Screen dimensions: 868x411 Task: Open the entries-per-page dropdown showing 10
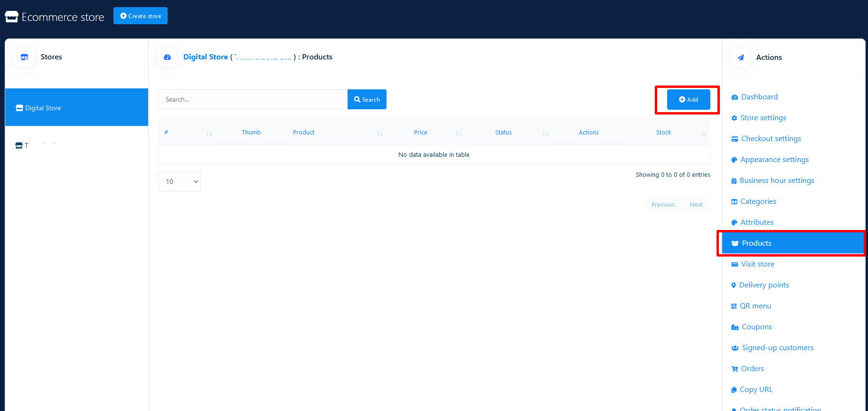click(x=179, y=182)
